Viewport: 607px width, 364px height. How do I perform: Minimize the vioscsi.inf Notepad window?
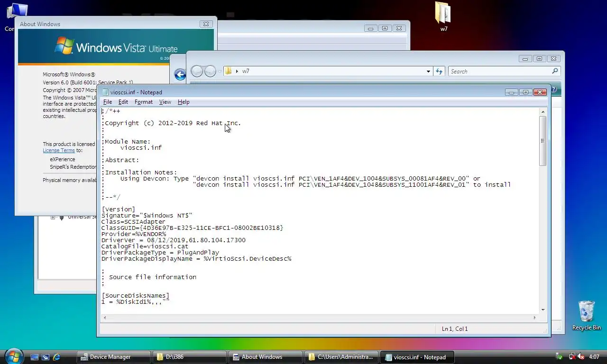[x=512, y=92]
